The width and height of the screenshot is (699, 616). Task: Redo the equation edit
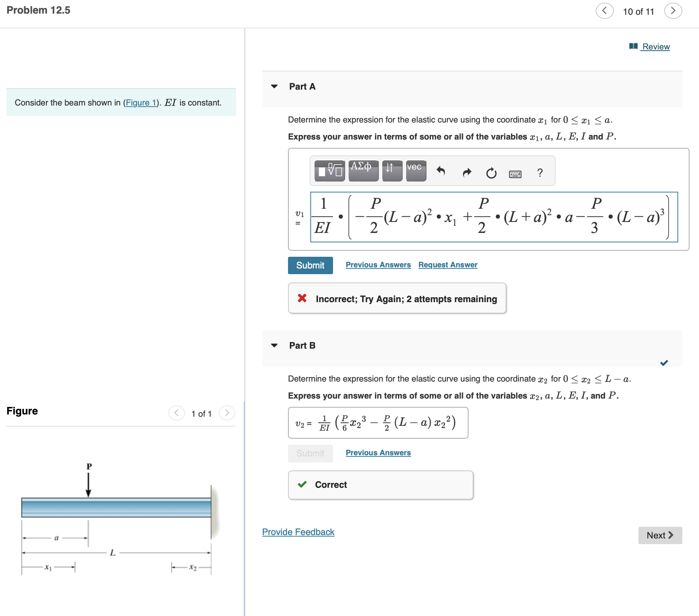click(x=467, y=172)
